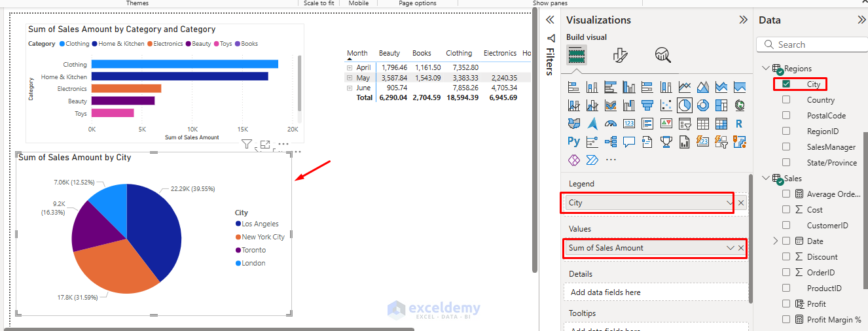The width and height of the screenshot is (868, 331).
Task: Select the Clustered bar chart visual
Action: [611, 87]
